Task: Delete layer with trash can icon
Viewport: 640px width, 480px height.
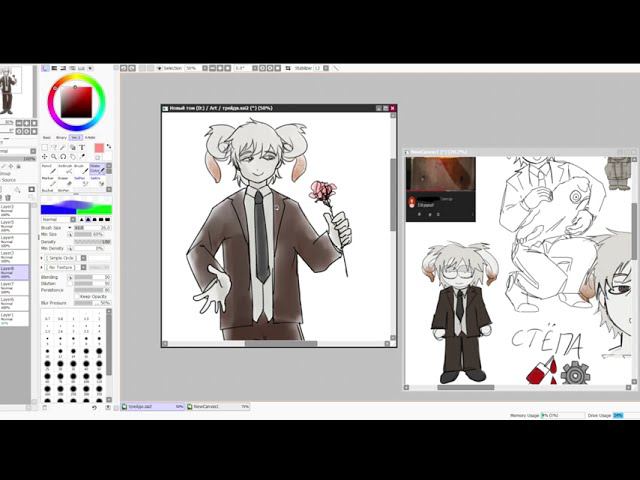Action: (8, 198)
